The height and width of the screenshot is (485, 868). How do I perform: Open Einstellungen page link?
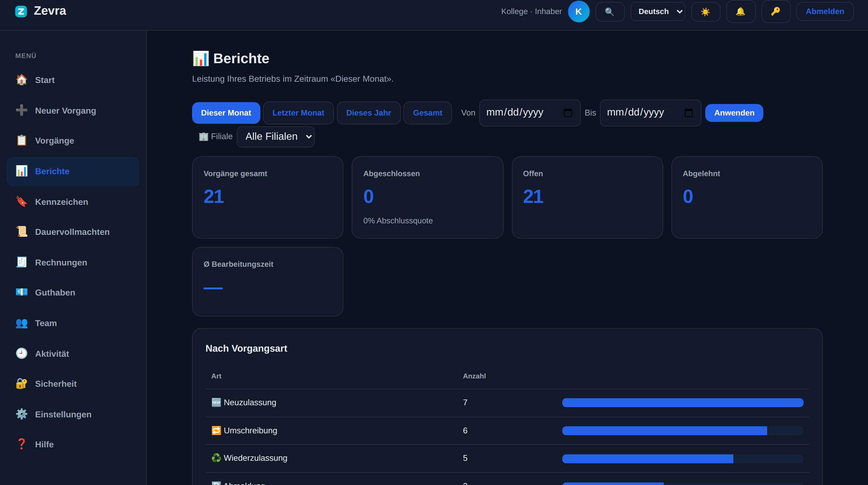pyautogui.click(x=73, y=414)
